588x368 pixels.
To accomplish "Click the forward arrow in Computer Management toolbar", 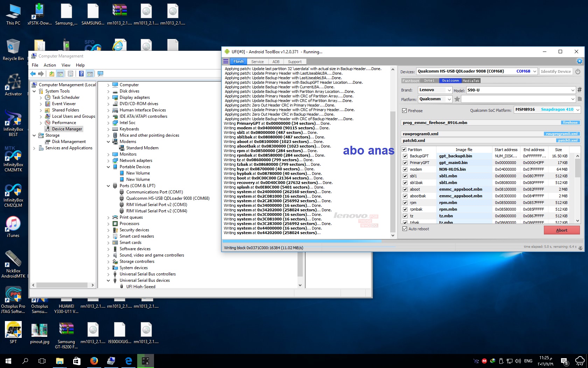I will click(41, 74).
